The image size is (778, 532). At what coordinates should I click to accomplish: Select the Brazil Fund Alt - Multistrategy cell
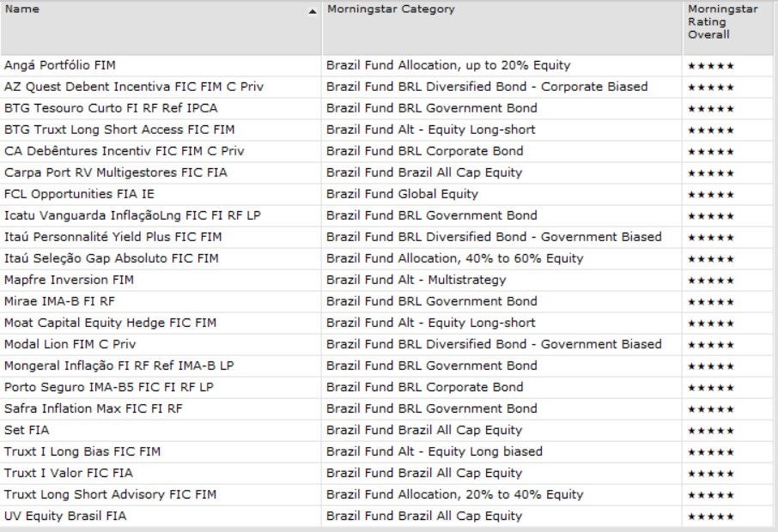416,280
